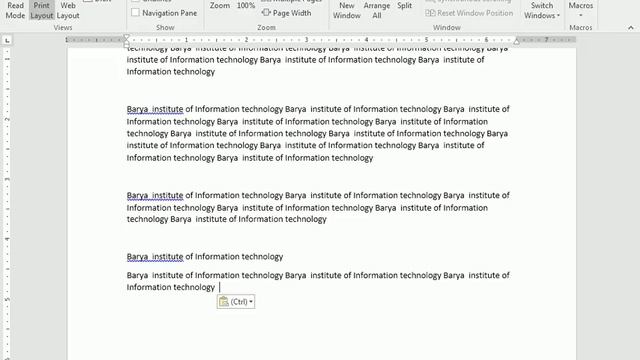Click the tab selector at ruler corner
Image resolution: width=640 pixels, height=360 pixels.
(x=7, y=40)
